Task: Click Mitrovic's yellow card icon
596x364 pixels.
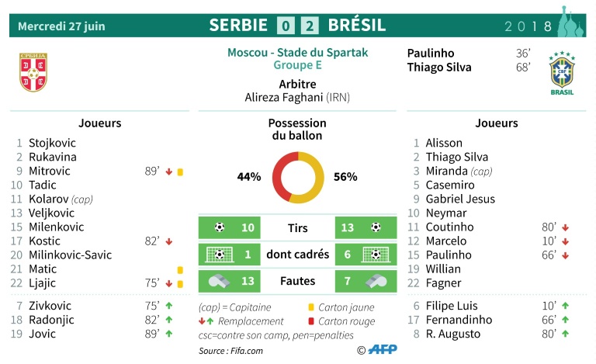Action: click(180, 172)
